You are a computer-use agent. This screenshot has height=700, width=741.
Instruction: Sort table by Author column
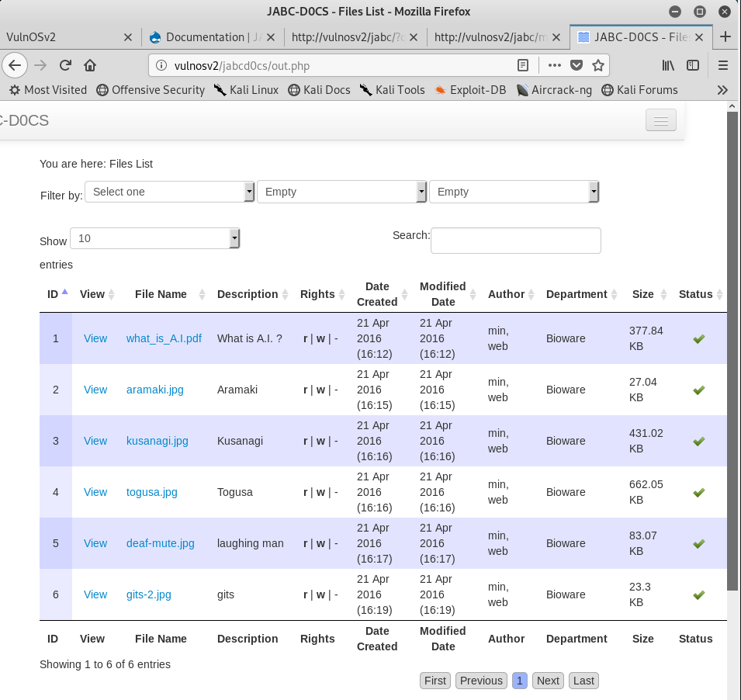pos(511,294)
